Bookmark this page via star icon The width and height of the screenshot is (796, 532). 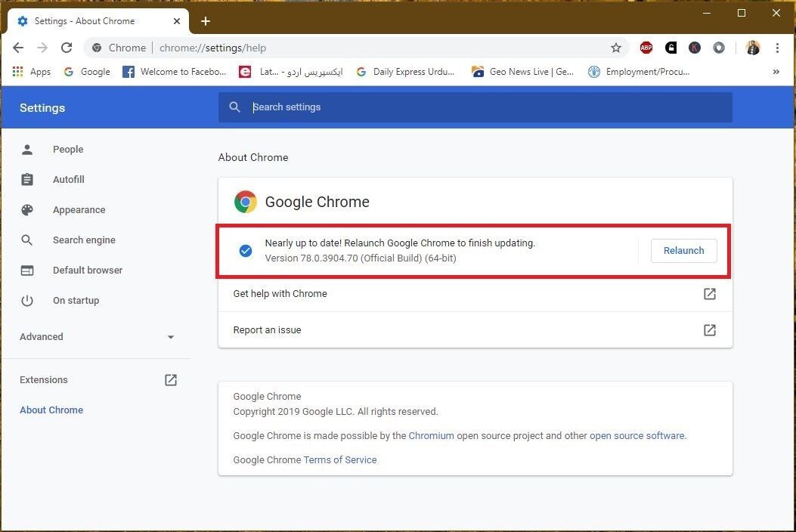coord(616,47)
